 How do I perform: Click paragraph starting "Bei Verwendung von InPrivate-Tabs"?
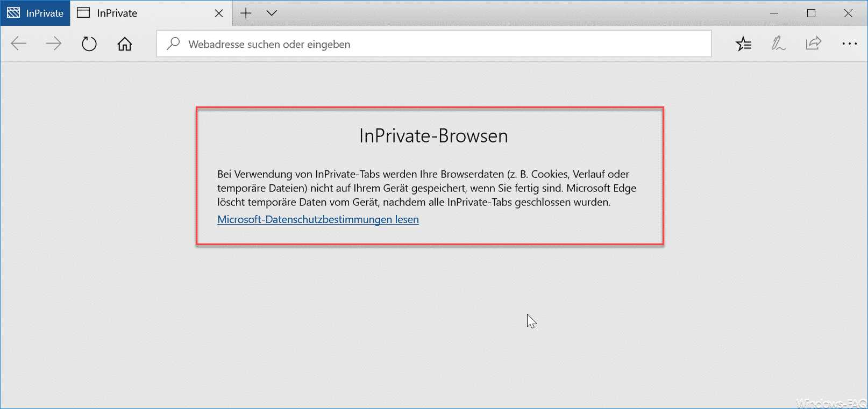426,188
